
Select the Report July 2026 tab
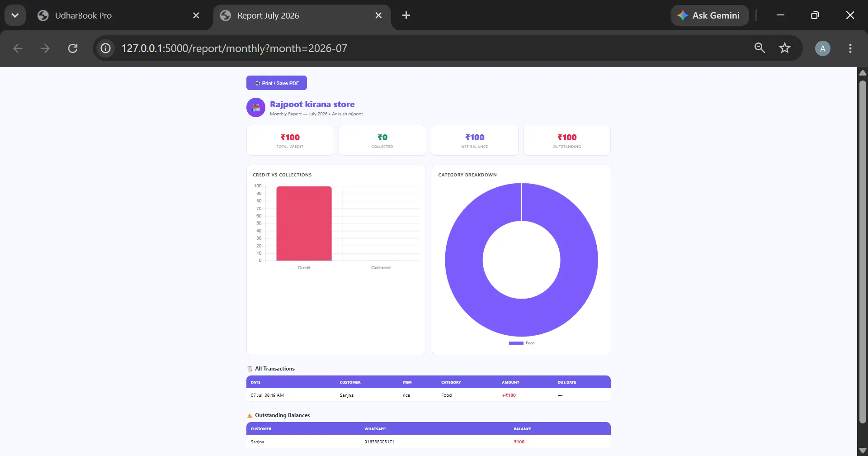(302, 15)
